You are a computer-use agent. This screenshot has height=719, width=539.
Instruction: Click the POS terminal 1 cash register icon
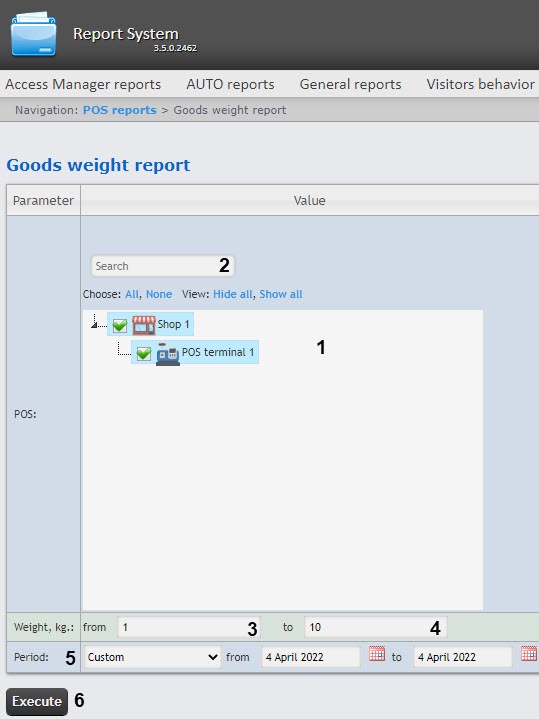(x=167, y=353)
